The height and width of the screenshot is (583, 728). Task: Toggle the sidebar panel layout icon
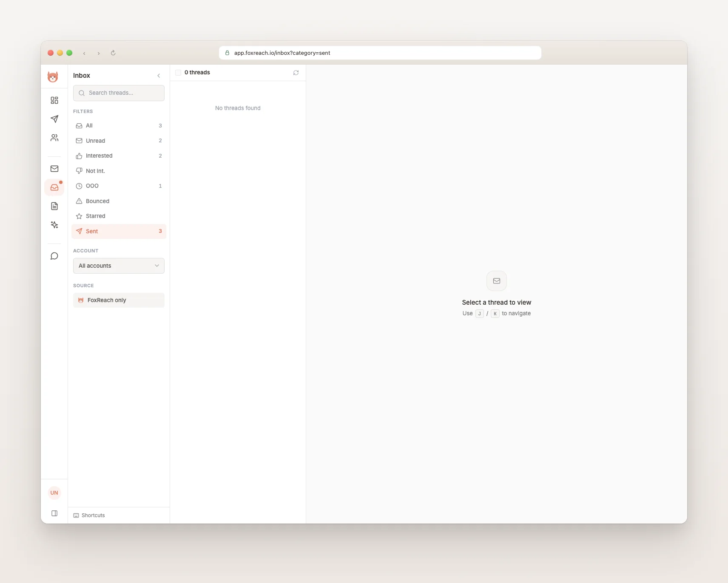tap(54, 513)
